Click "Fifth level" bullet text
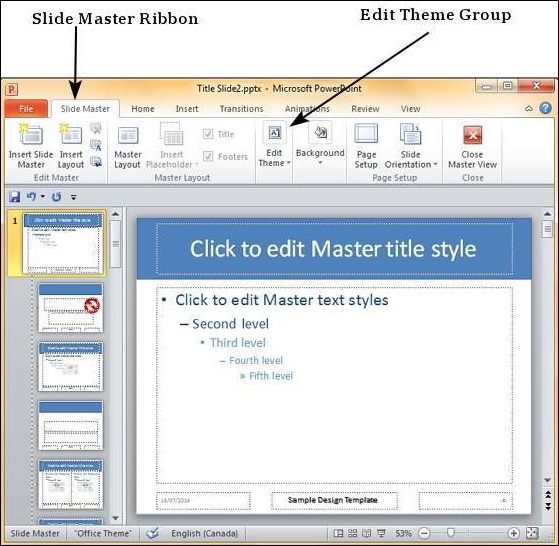 click(271, 376)
